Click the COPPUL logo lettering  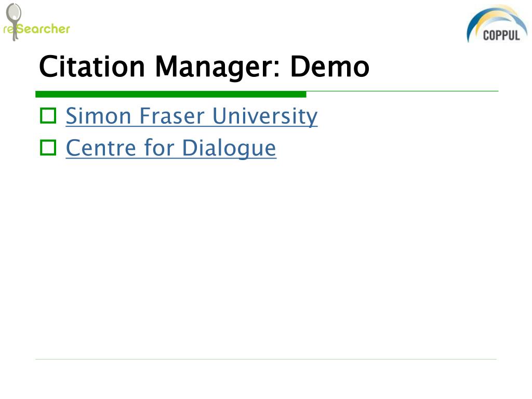coord(501,35)
